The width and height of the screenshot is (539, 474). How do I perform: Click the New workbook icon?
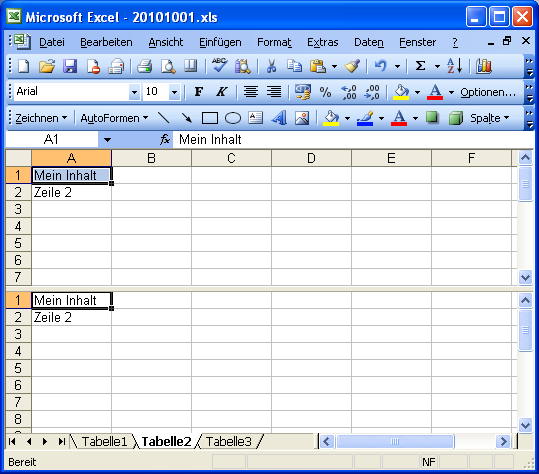23,66
